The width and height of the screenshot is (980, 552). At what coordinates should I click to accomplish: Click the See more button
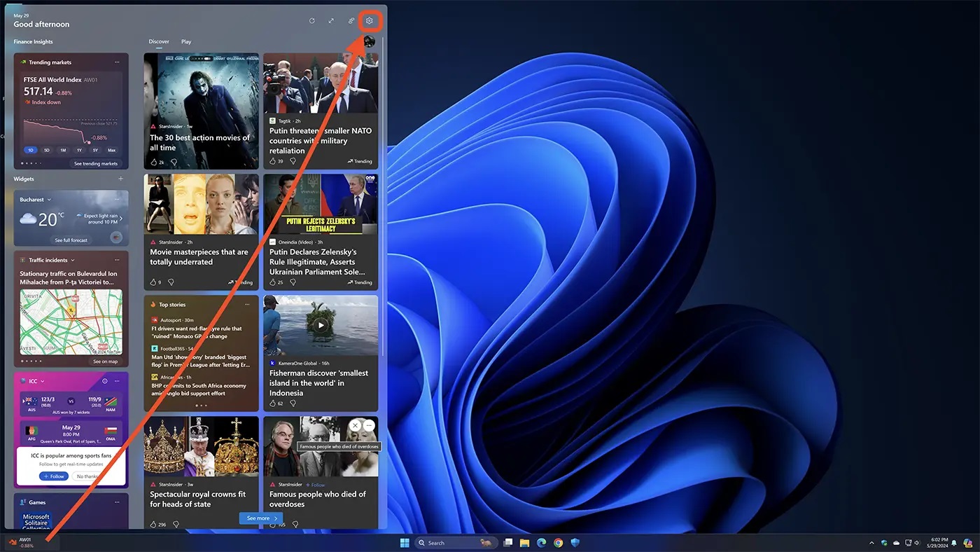coord(261,518)
